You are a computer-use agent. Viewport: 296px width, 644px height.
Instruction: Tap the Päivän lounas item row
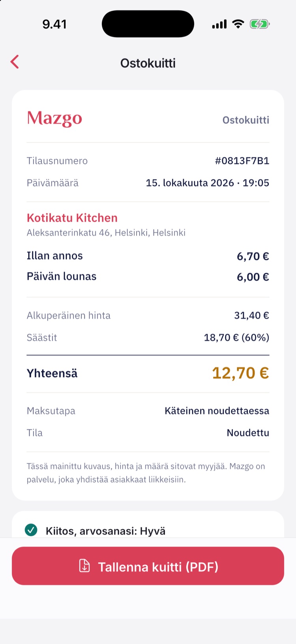click(x=148, y=277)
